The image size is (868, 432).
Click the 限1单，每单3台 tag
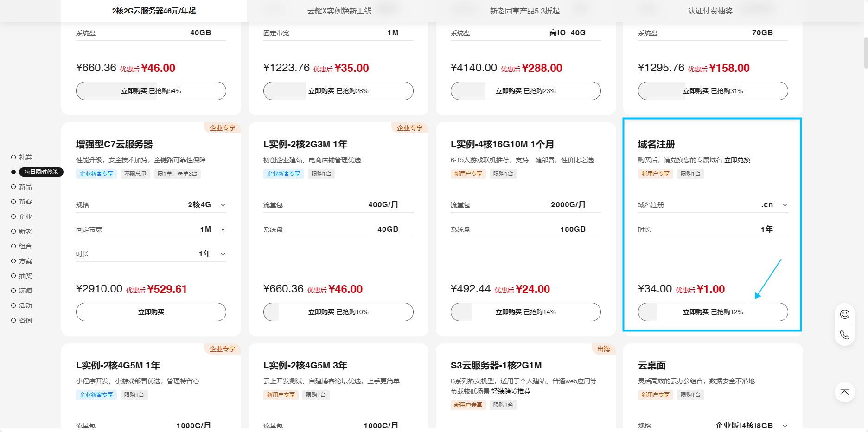tap(177, 174)
